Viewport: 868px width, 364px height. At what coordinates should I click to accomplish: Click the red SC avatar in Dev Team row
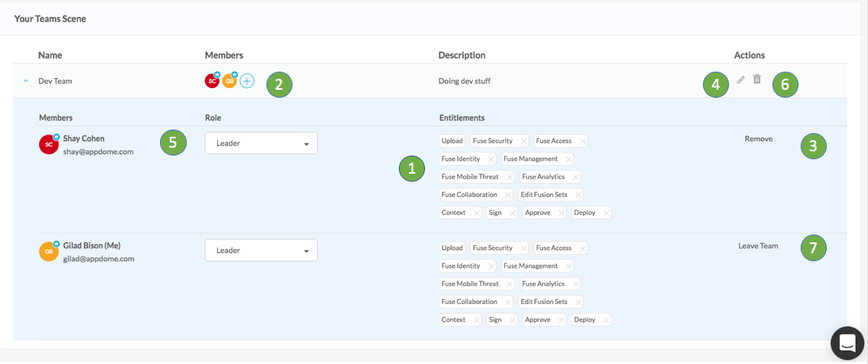[x=212, y=81]
